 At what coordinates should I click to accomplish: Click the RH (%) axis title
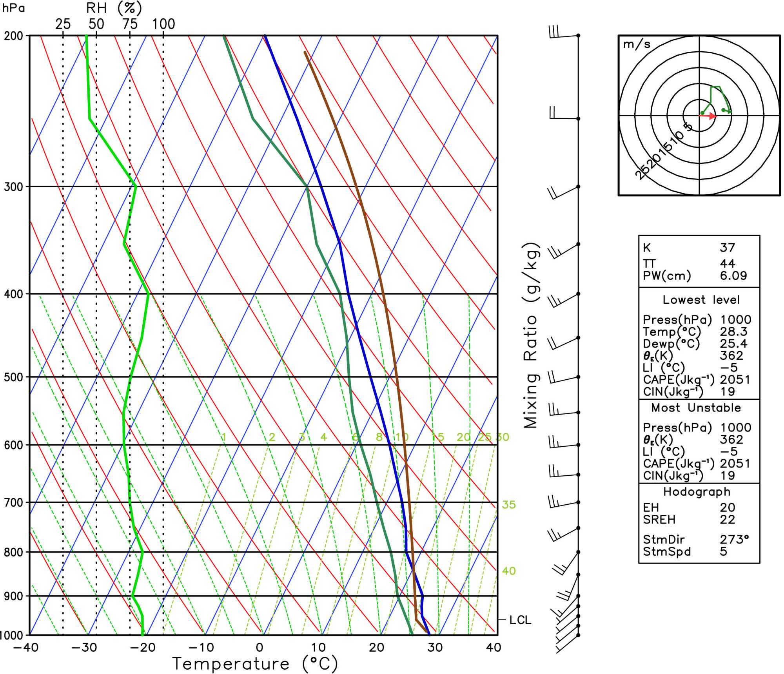coord(114,8)
